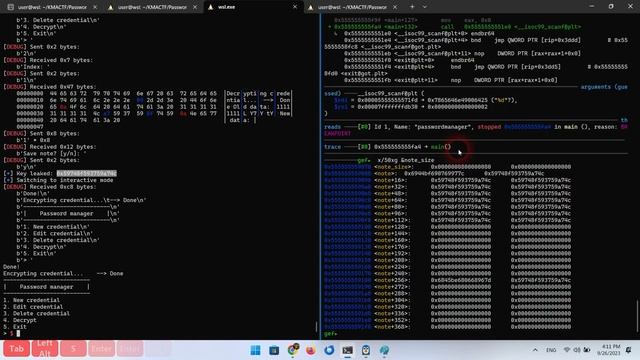This screenshot has width=640, height=360.
Task: Open the Windows Start menu
Action: (x=256, y=350)
